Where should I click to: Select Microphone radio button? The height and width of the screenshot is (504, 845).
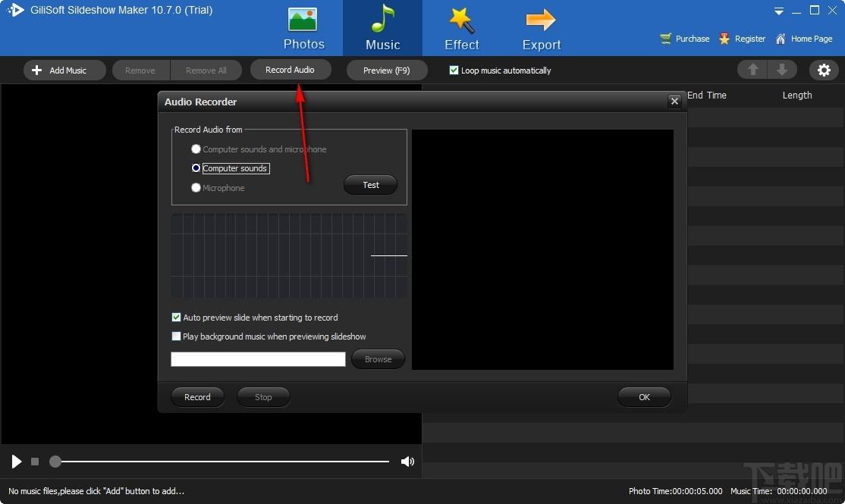click(x=196, y=187)
